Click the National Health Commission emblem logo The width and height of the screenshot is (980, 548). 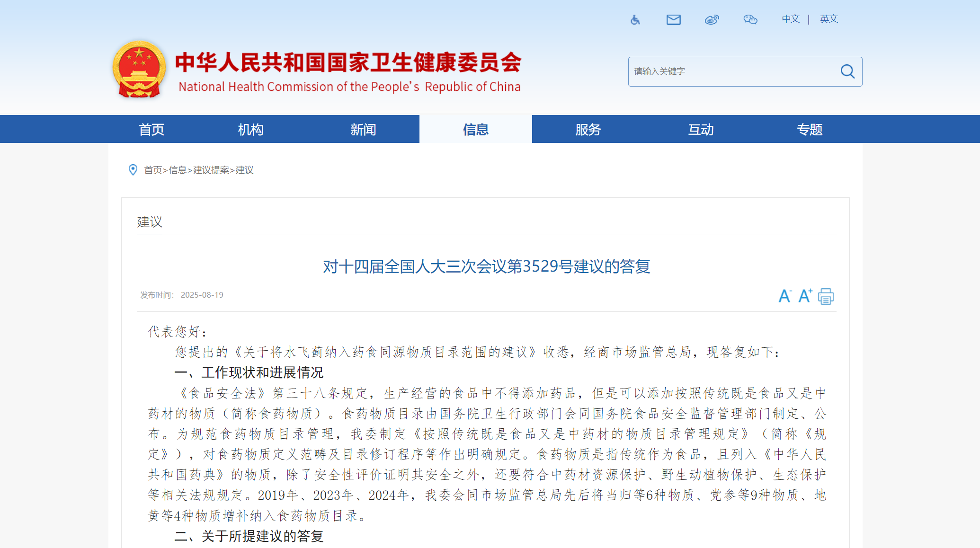pos(140,70)
